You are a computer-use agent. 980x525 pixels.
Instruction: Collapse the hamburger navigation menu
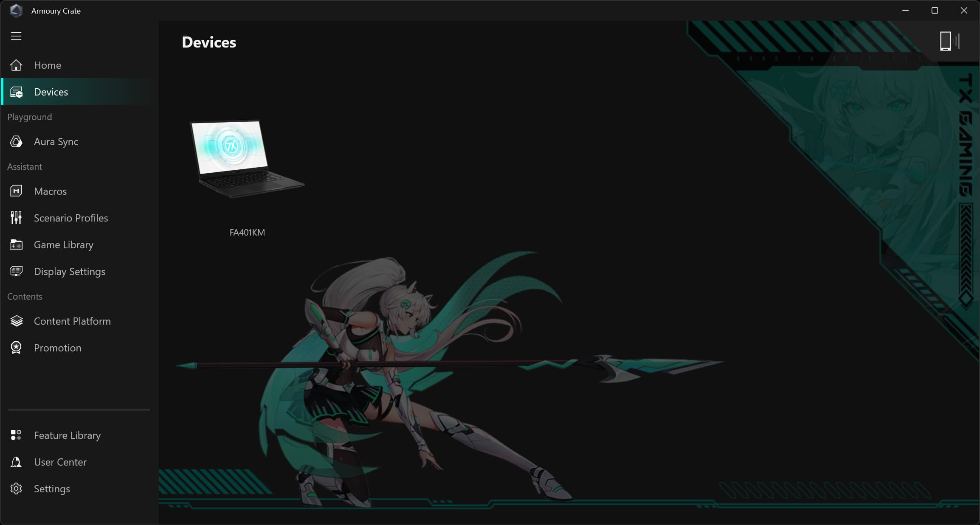point(16,36)
